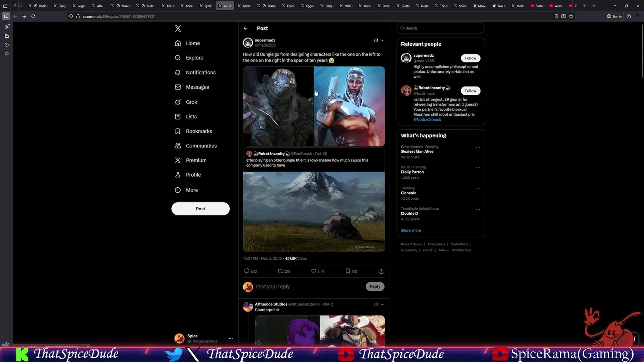Open more options on supermadz post
Screen dimensions: 644x362
tap(382, 40)
